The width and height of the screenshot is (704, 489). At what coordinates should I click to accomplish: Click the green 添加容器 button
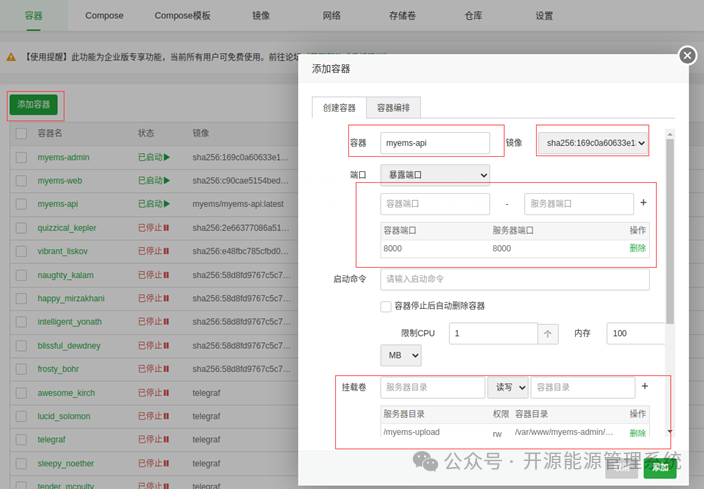pos(34,105)
